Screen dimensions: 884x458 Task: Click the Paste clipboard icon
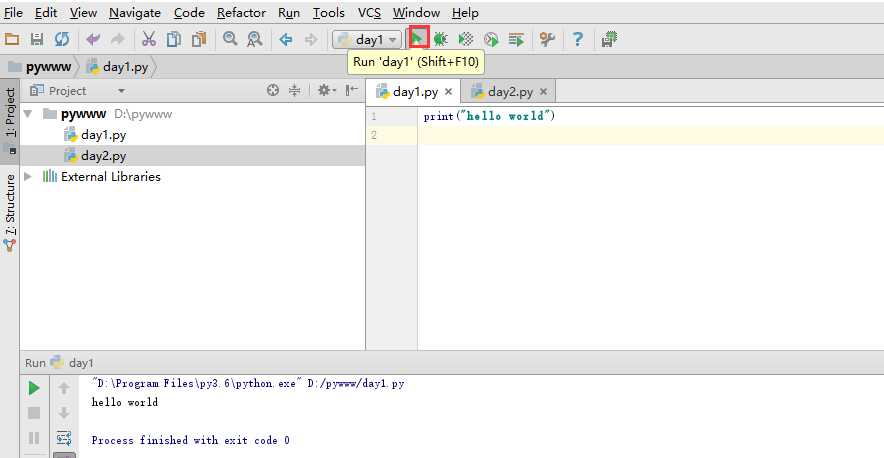pyautogui.click(x=198, y=39)
